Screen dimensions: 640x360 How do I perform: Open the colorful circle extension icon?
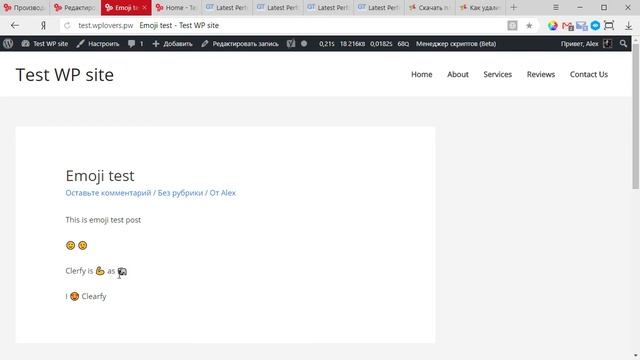(553, 26)
